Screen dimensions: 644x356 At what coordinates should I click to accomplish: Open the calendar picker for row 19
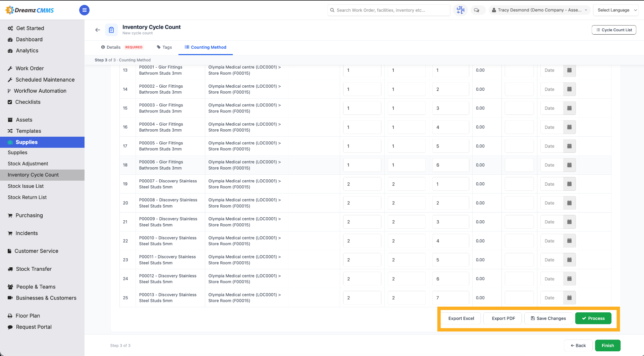point(569,184)
